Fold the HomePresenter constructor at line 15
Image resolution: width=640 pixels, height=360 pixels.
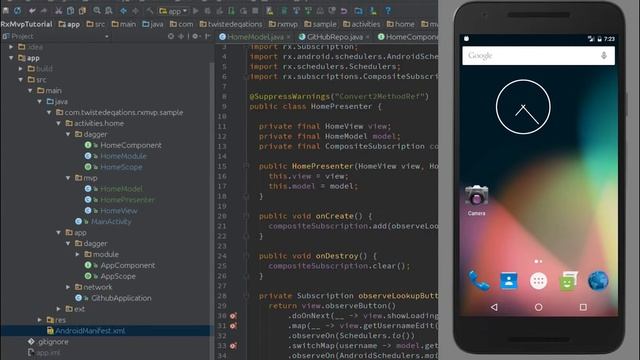click(246, 166)
